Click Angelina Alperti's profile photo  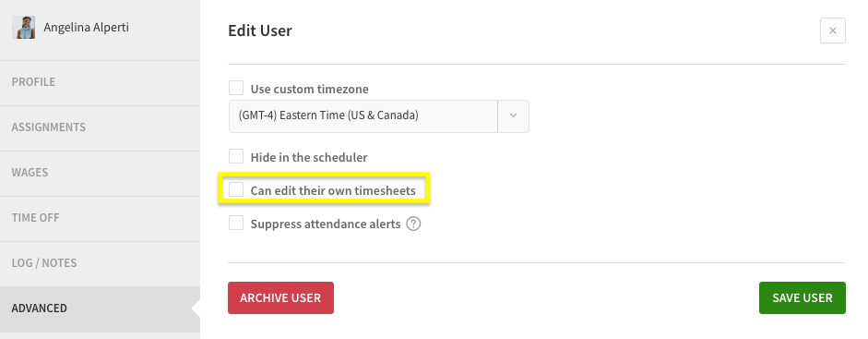coord(24,27)
